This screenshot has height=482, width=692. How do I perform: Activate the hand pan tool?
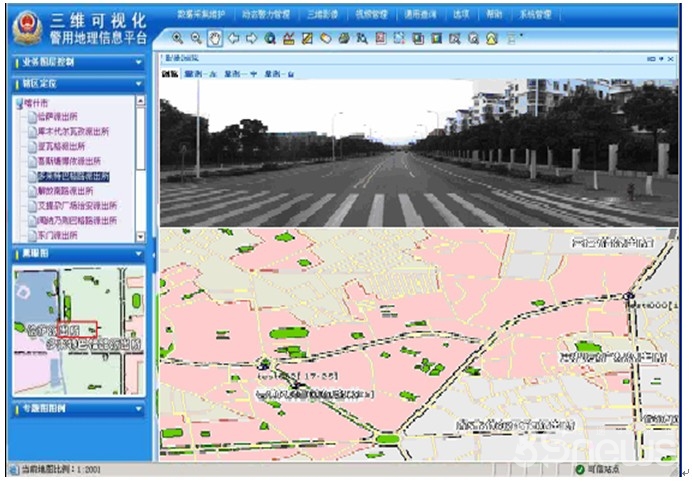pos(215,39)
